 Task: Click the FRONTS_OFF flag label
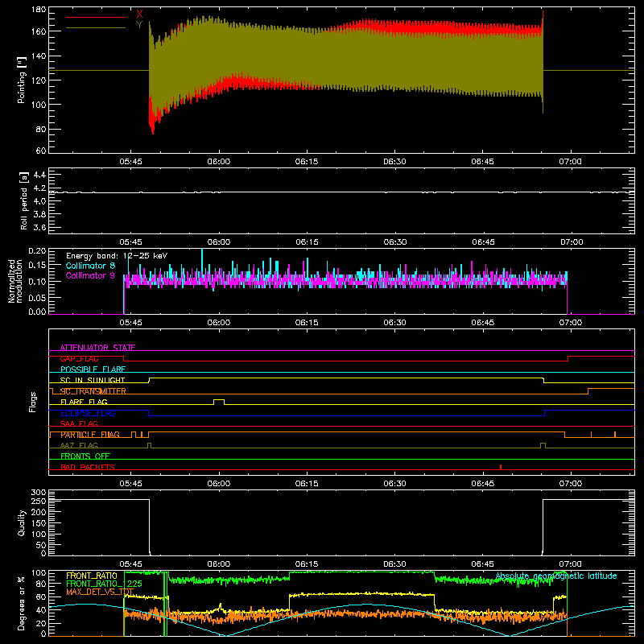pos(85,456)
